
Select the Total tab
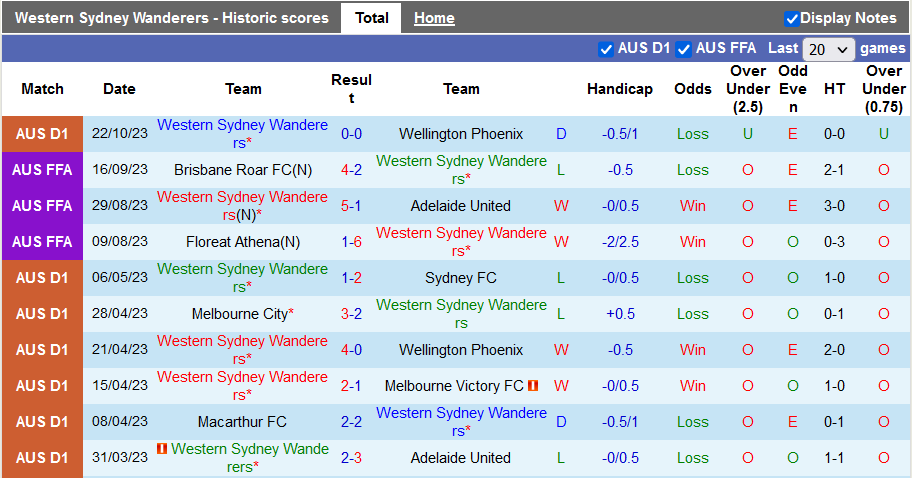[372, 18]
